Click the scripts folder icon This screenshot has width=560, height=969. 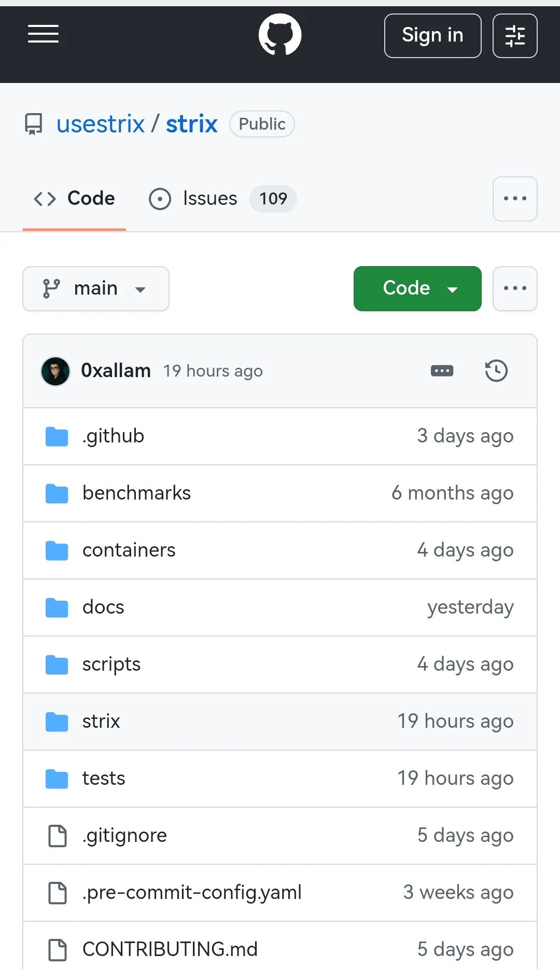click(57, 665)
